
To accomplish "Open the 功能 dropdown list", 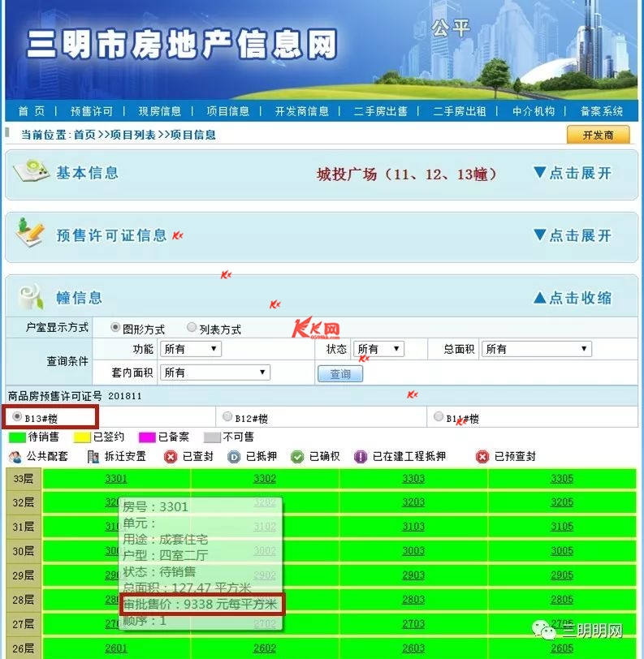I will click(190, 349).
